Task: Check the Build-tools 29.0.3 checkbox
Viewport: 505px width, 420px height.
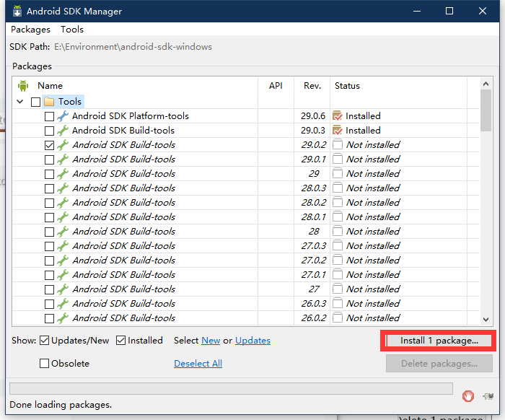Action: (49, 131)
